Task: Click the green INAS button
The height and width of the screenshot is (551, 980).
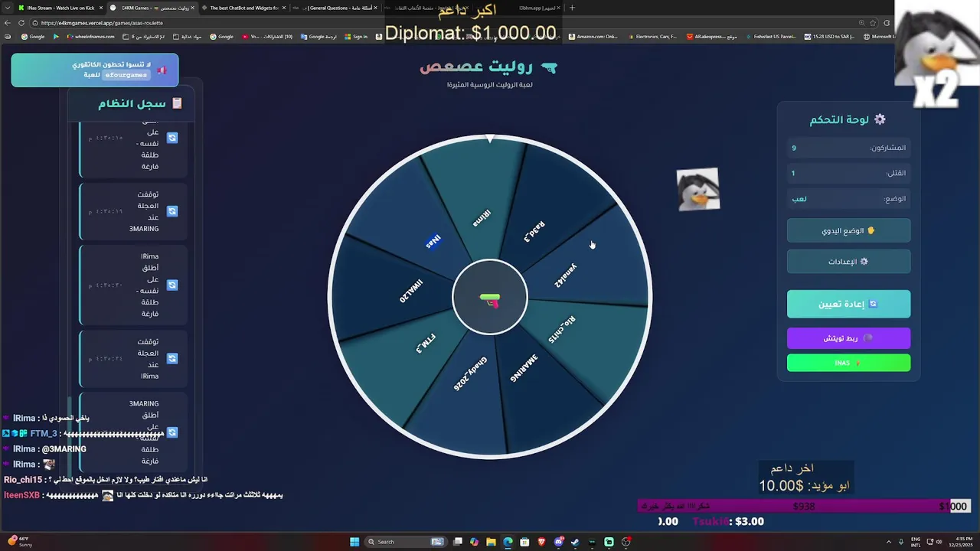Action: 848,363
